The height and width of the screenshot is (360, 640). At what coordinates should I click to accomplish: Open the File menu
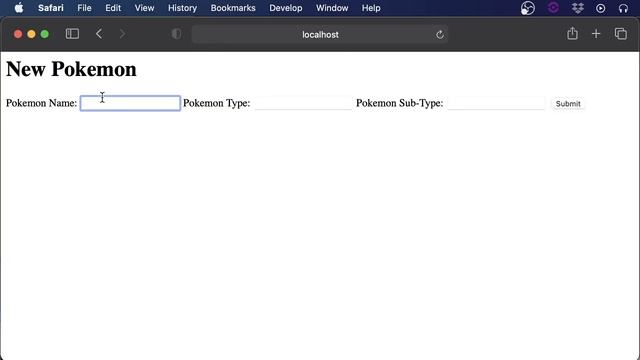[84, 8]
